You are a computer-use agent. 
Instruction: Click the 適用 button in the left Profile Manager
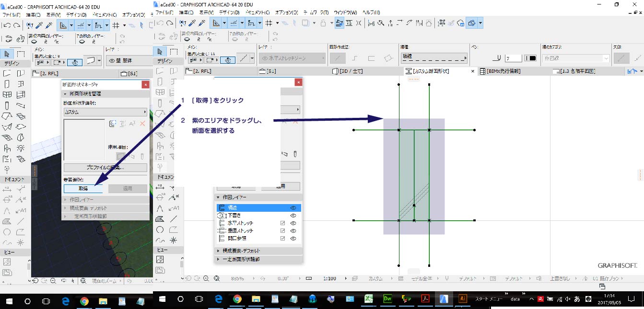click(x=128, y=189)
